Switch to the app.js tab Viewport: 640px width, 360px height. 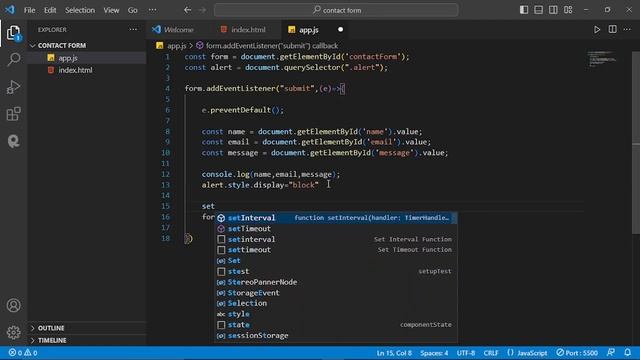point(308,29)
